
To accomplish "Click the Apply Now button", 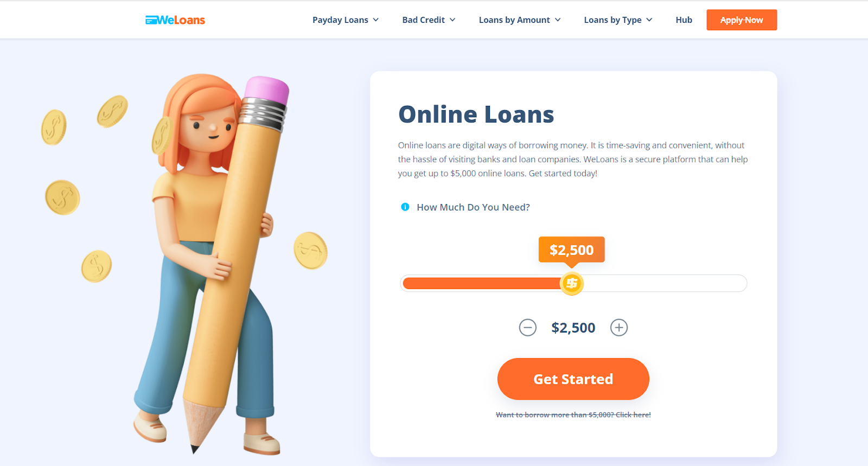I will pos(742,20).
